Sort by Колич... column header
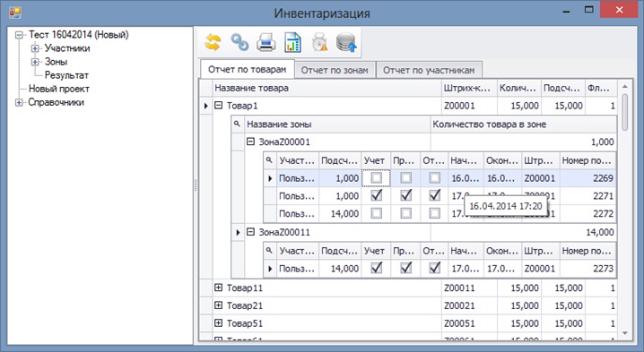Viewport: 644px width, 352px height. pyautogui.click(x=518, y=88)
